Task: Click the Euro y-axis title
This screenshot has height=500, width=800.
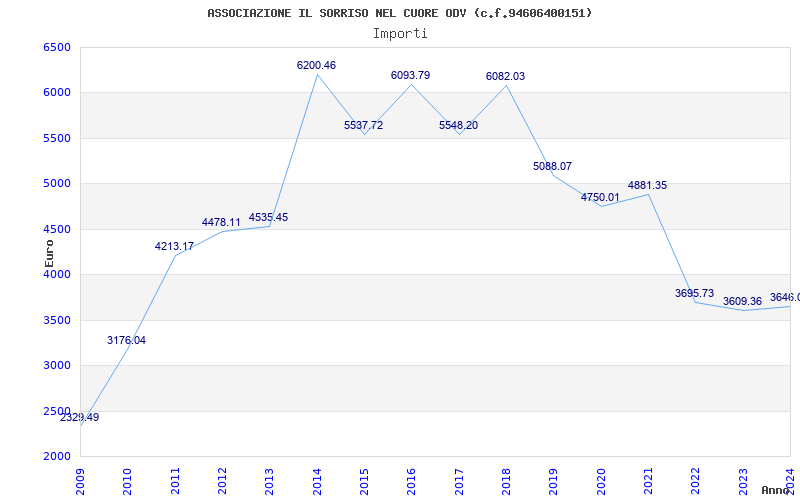Action: tap(49, 254)
